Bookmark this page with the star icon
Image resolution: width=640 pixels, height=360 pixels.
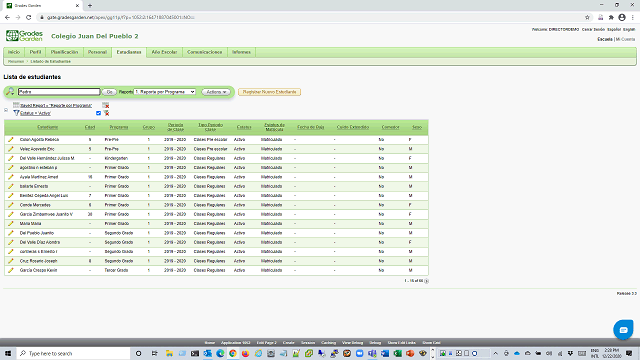click(x=587, y=18)
